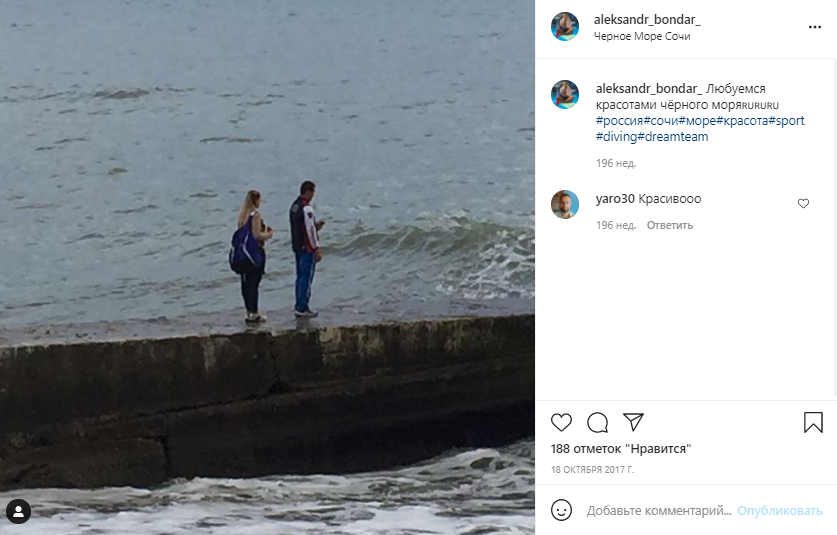Open comments via speech bubble icon
Screen dimensions: 837x535
tap(598, 422)
